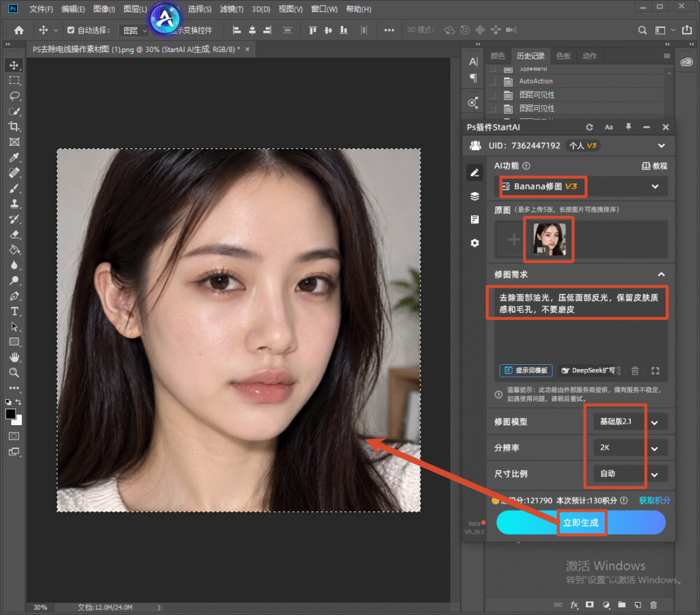Pin the StartAI plugin panel
Screen dimensions: 700x615
[628, 127]
